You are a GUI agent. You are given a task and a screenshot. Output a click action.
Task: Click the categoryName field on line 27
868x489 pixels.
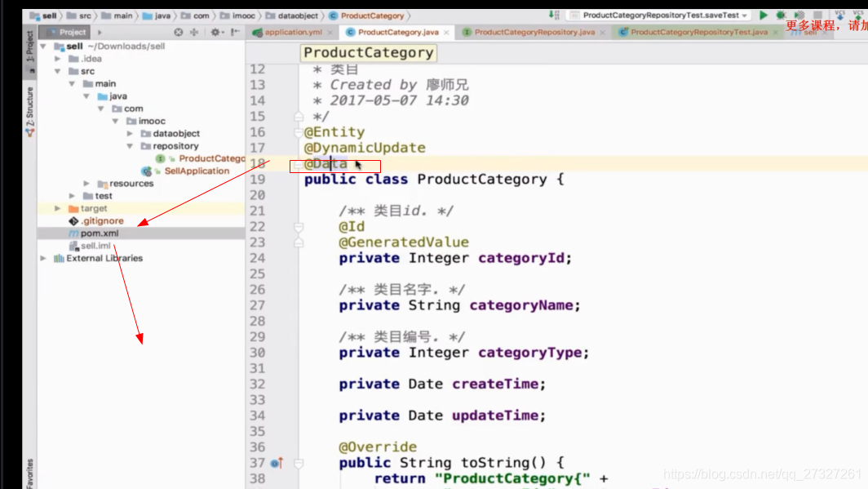click(521, 305)
